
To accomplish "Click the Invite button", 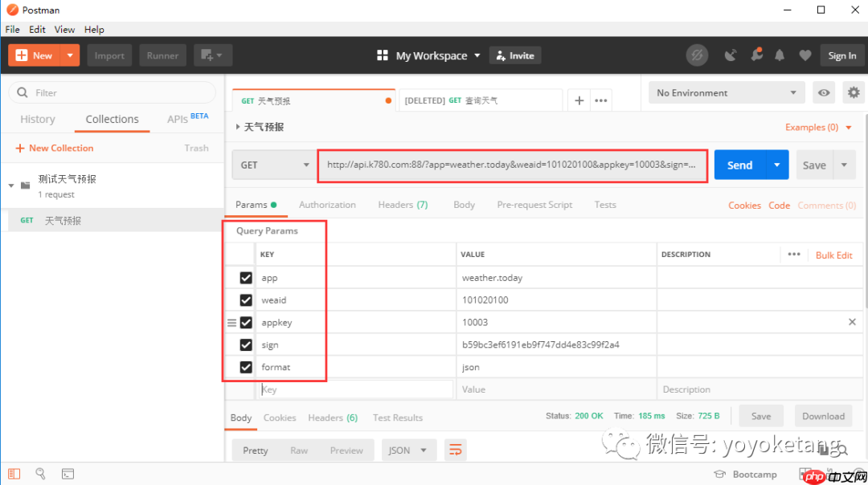I will click(515, 55).
